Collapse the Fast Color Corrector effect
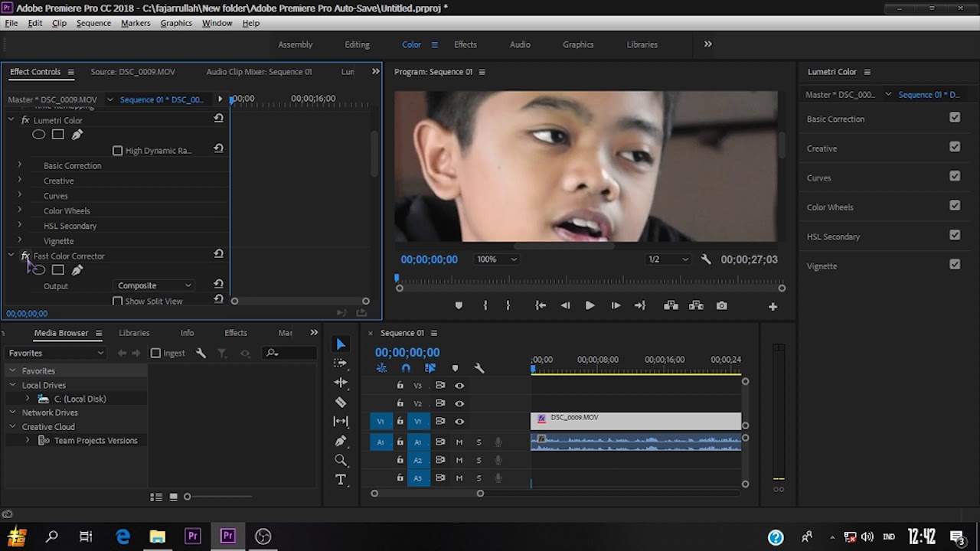 (x=11, y=256)
